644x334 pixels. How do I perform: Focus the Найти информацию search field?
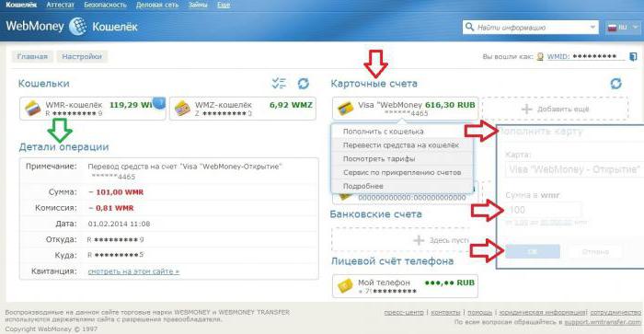(531, 28)
